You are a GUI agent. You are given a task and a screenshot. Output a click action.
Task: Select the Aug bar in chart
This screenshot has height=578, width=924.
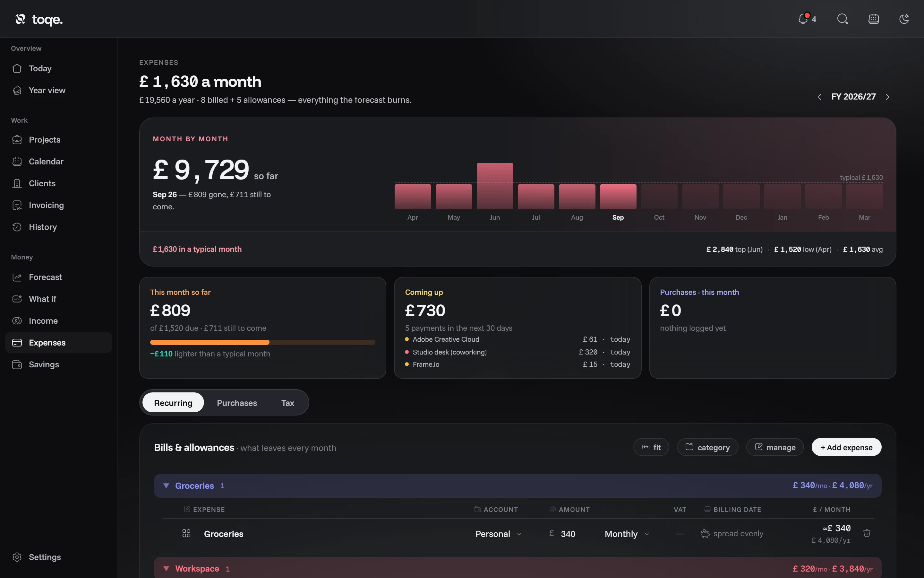(x=577, y=197)
